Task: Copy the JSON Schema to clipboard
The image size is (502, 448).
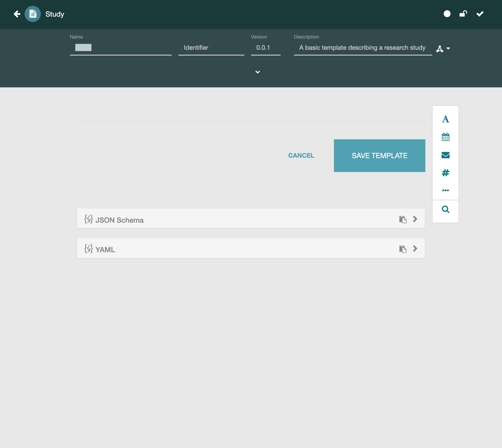Action: (403, 219)
